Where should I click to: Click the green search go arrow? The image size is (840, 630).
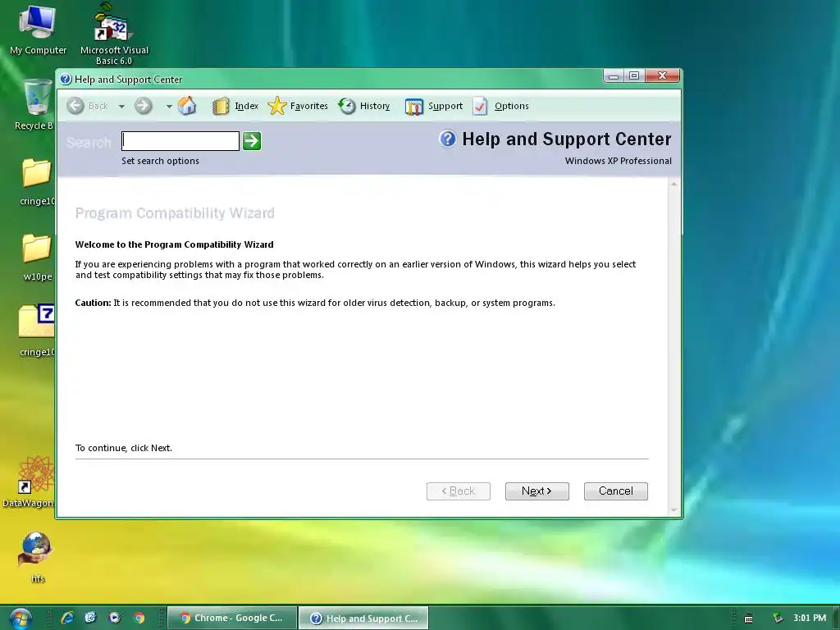(252, 141)
